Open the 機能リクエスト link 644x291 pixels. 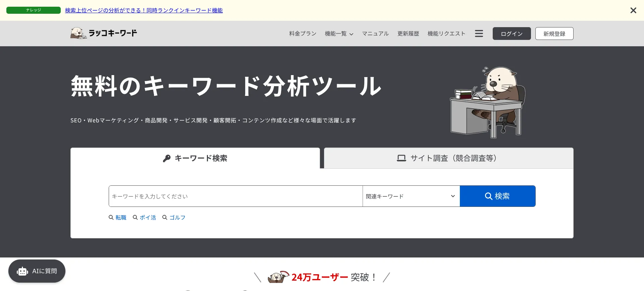446,34
